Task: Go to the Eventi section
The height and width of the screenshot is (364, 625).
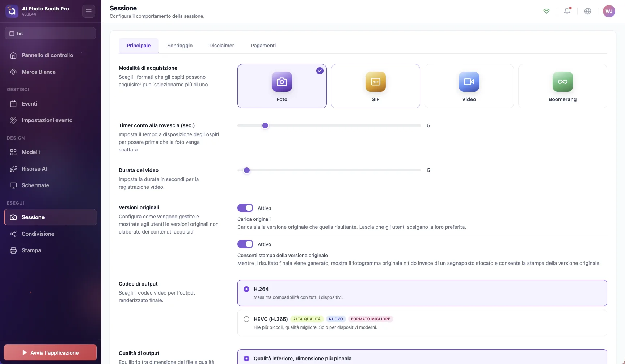Action: (50, 104)
